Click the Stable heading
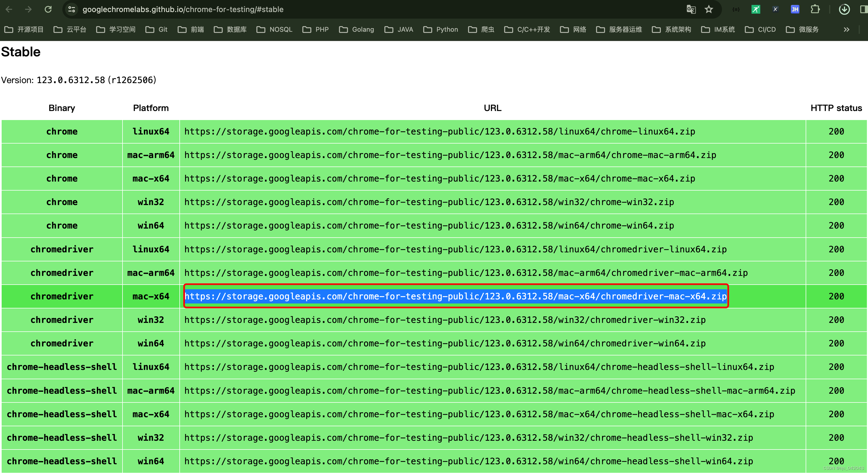This screenshot has width=868, height=473. tap(21, 52)
